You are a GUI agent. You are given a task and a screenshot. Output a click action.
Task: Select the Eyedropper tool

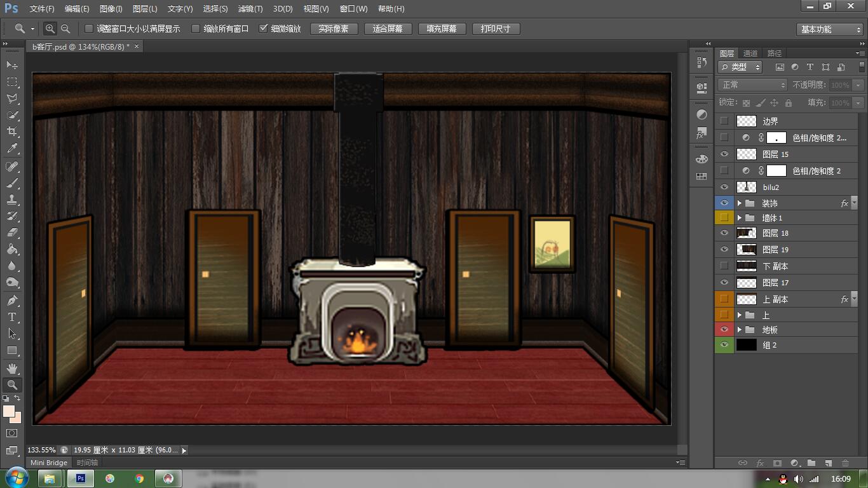click(12, 149)
